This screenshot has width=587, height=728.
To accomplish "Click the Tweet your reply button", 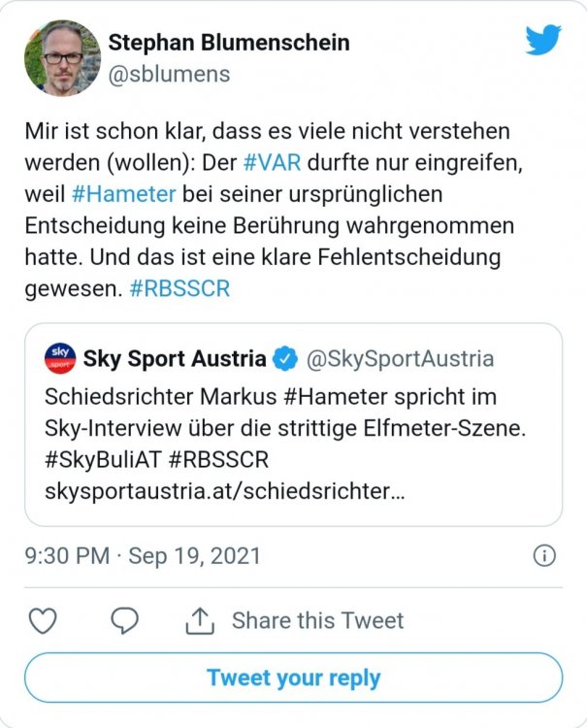I will tap(294, 678).
